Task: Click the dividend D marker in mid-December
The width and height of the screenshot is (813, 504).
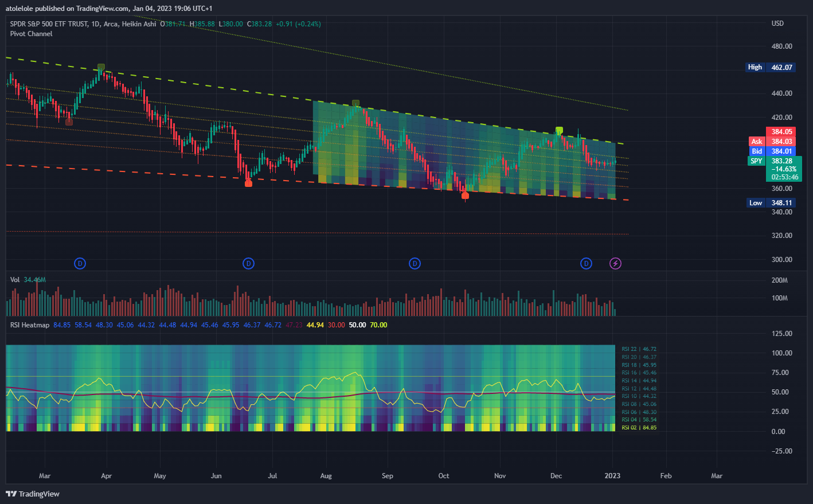Action: 586,264
